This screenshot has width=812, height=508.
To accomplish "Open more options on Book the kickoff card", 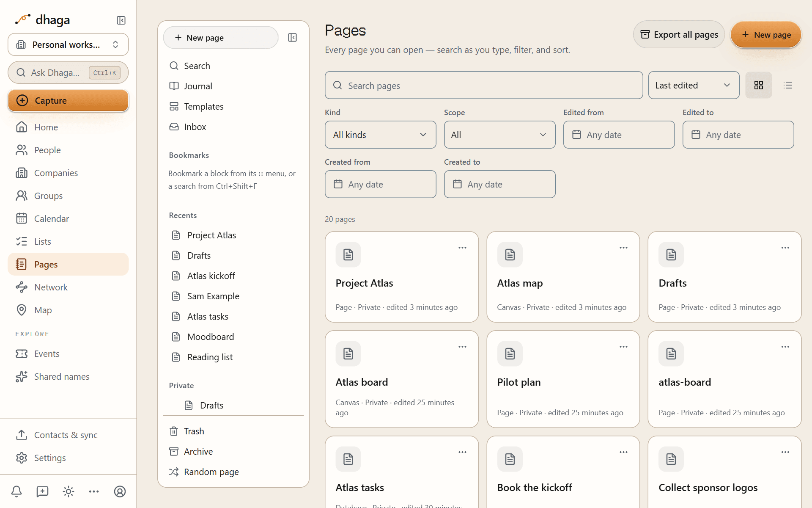I will 623,452.
